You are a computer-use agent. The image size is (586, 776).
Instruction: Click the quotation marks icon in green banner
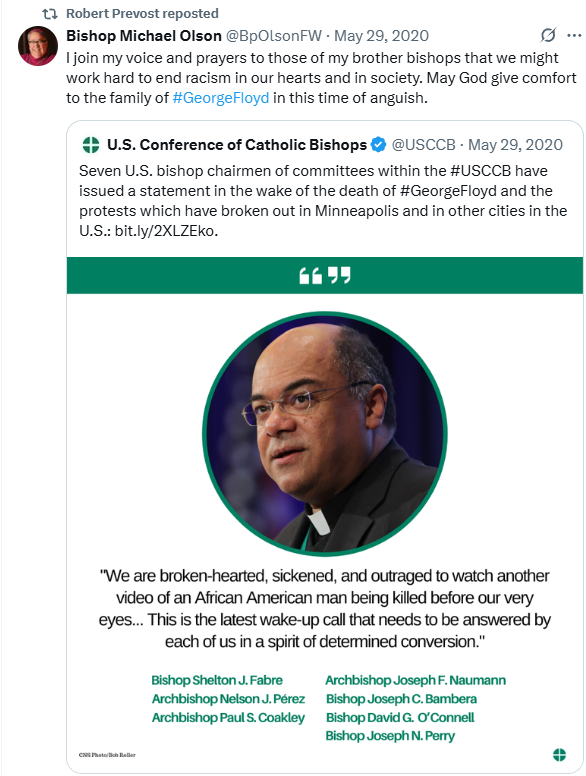(x=325, y=275)
